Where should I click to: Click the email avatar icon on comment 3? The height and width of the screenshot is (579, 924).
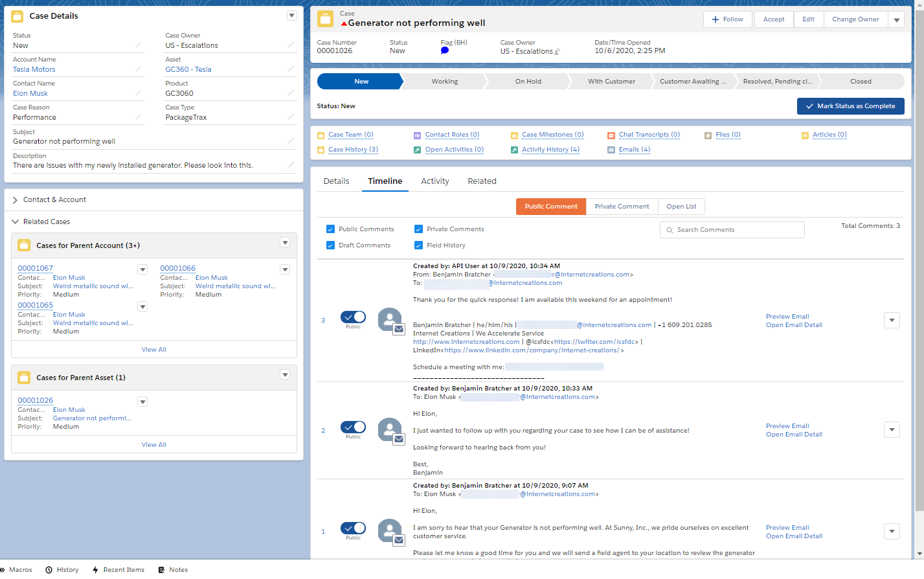[x=390, y=321]
